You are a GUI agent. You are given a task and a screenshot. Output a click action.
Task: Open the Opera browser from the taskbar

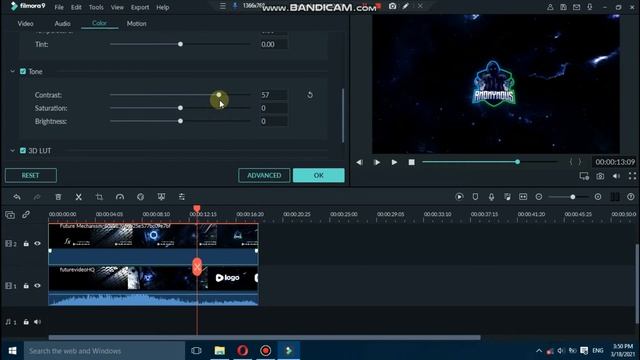[242, 351]
